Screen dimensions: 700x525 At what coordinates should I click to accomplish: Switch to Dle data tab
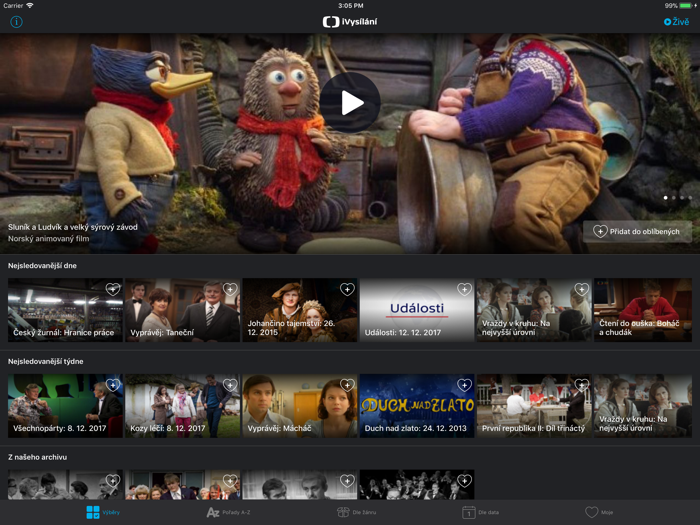pyautogui.click(x=480, y=512)
